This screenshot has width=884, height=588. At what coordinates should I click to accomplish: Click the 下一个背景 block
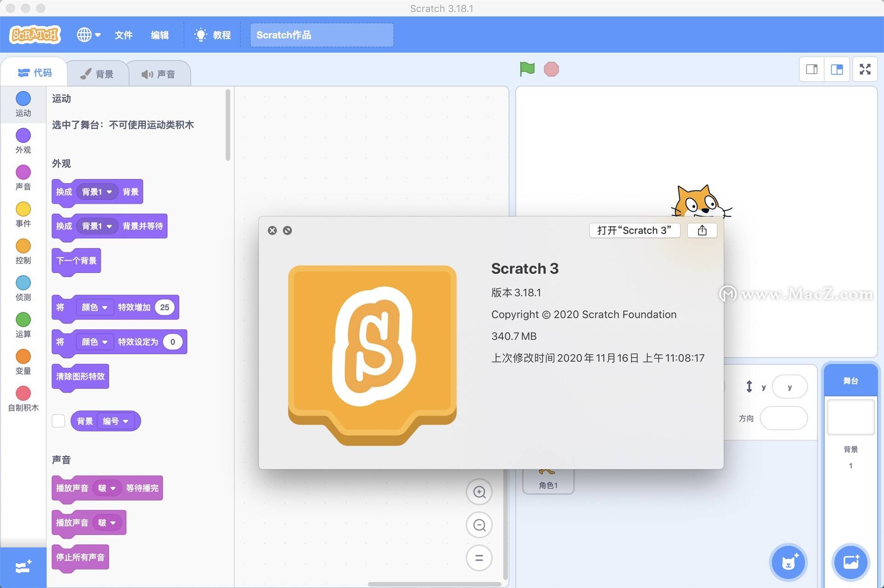tap(76, 261)
